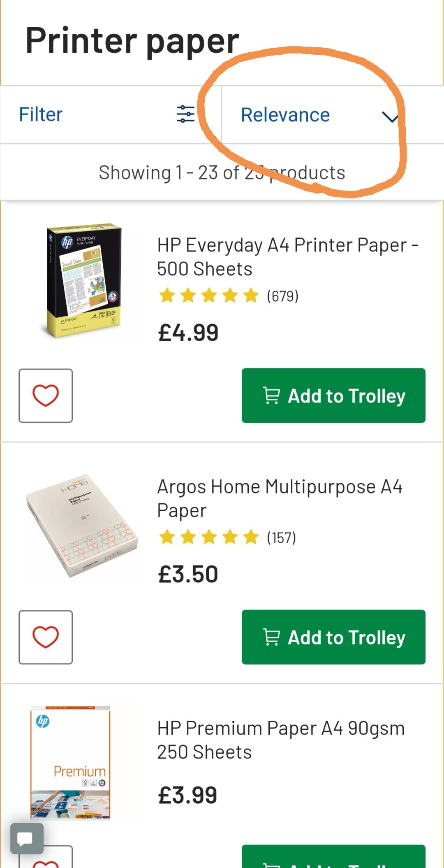This screenshot has height=868, width=444.
Task: Open HP Premium Paper A4 90gsm link
Action: 281,740
